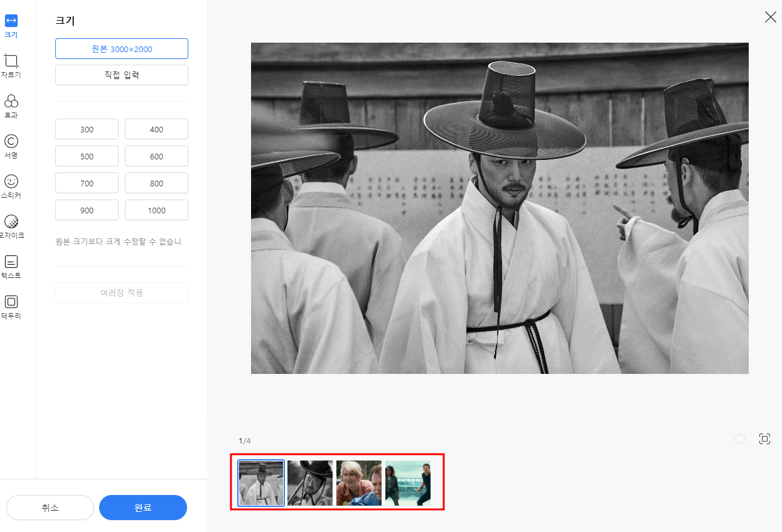Set width preset to 300
The height and width of the screenshot is (532, 782).
[x=87, y=129]
